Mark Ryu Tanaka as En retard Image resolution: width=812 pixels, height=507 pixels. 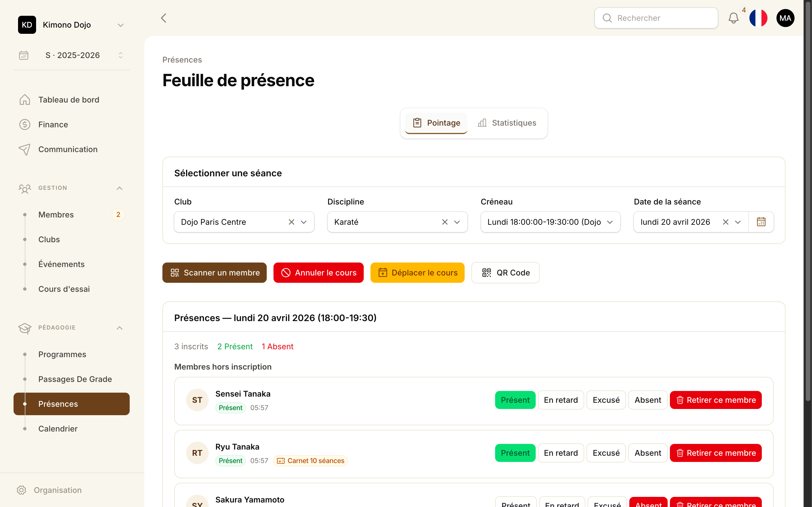[x=561, y=453]
